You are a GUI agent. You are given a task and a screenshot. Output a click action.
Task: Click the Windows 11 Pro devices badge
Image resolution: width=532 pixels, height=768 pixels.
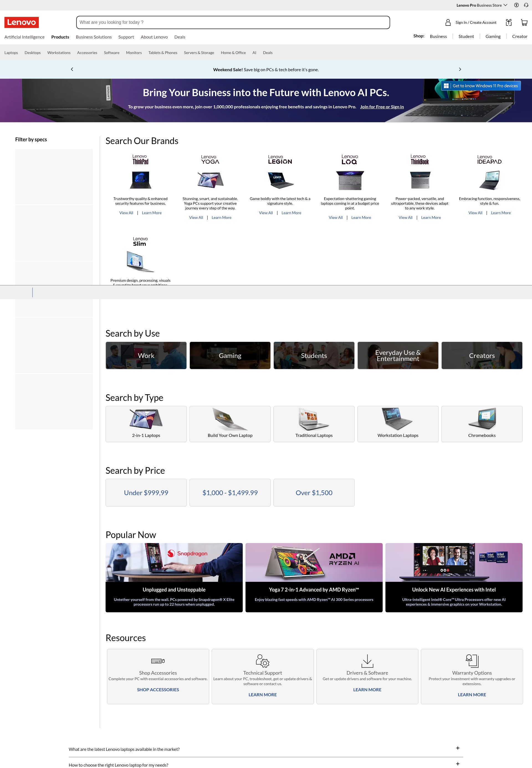[x=481, y=86]
